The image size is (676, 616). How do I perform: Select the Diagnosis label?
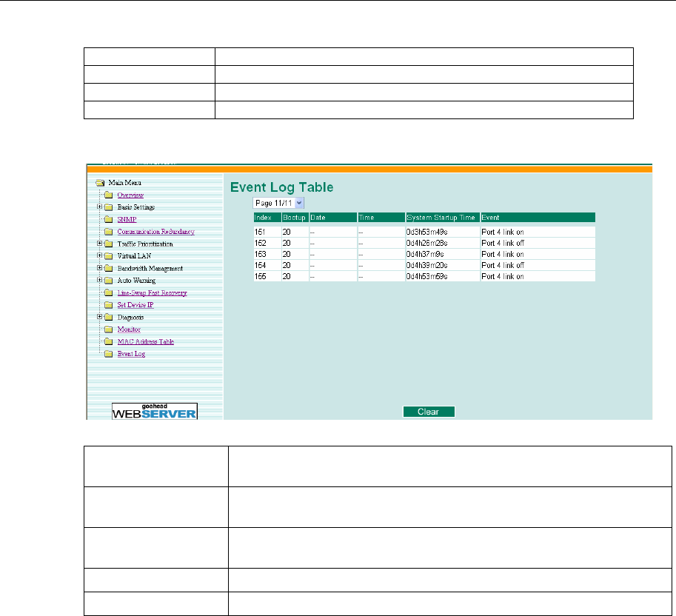pos(130,318)
